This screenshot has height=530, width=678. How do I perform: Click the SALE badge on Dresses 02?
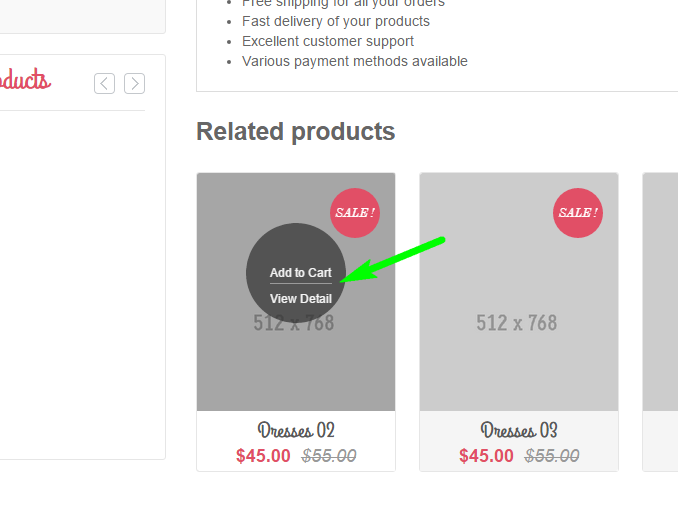[354, 212]
